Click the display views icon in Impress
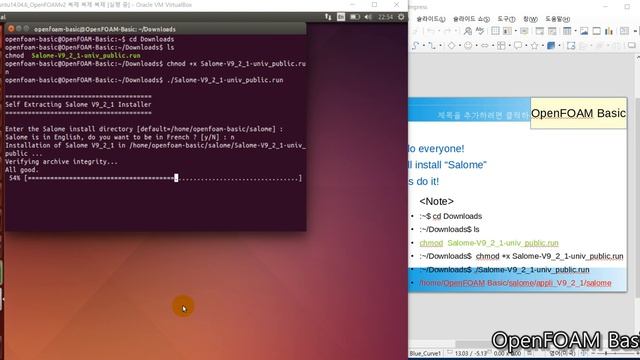 click(x=507, y=31)
